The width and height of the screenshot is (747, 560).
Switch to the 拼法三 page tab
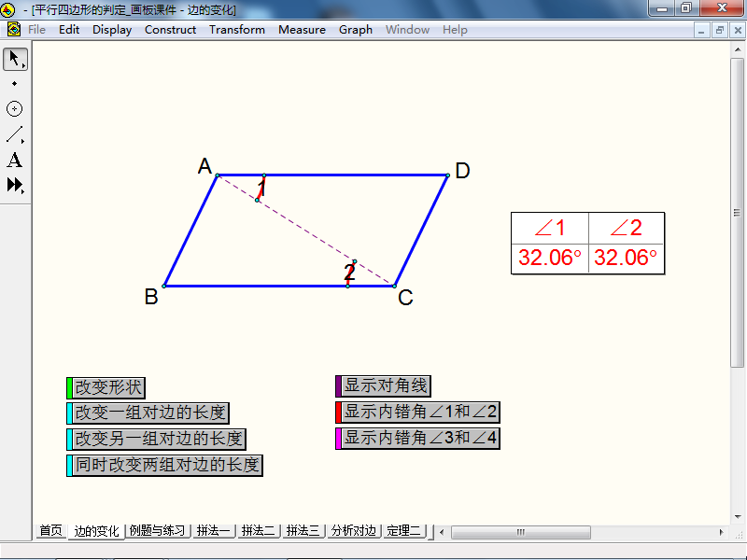303,530
